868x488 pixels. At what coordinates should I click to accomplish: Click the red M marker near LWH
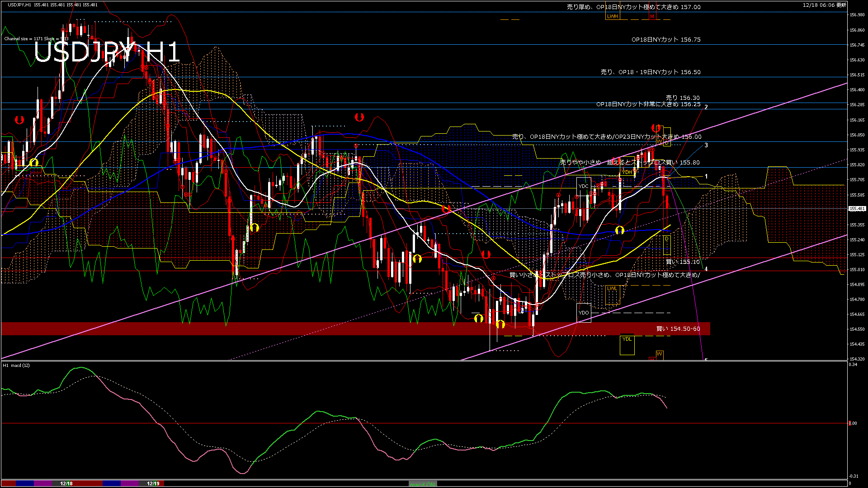652,16
